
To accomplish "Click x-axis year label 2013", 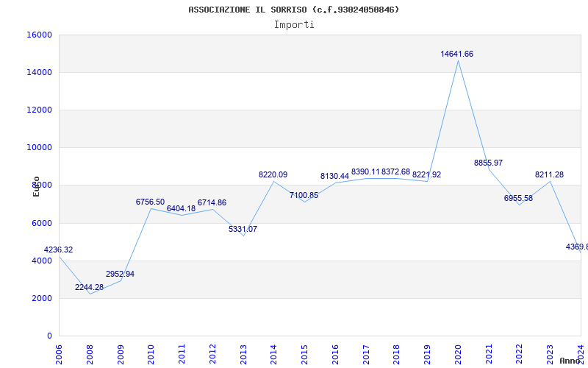I will (x=243, y=355).
